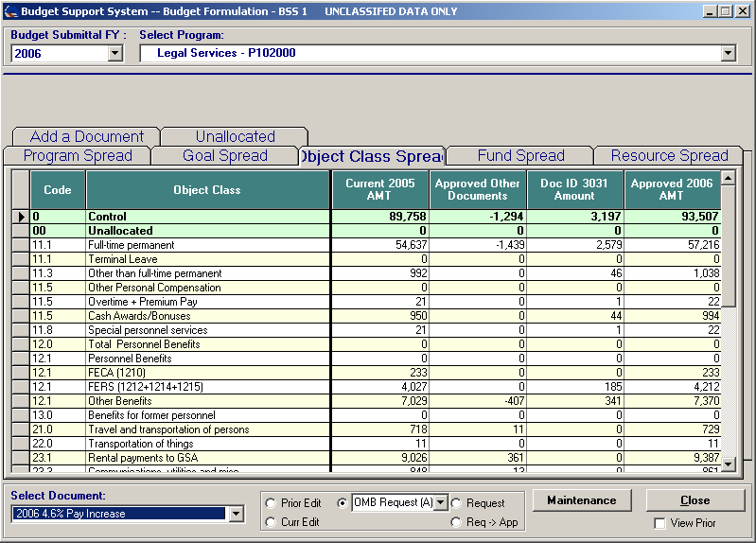Enable the View Prior checkbox

(x=659, y=523)
